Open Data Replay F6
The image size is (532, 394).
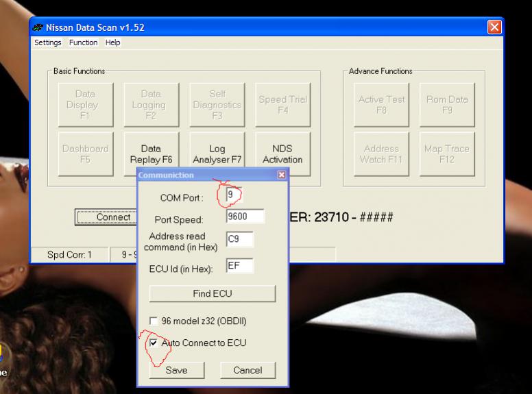(151, 150)
